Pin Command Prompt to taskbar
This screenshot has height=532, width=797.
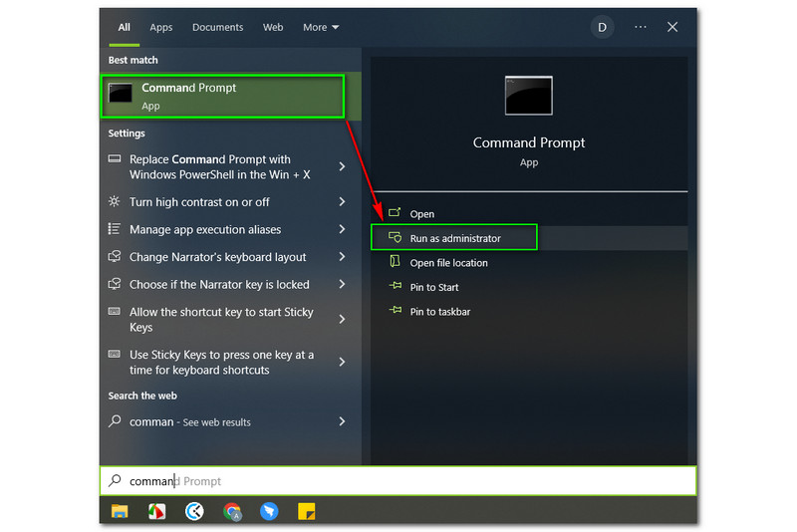point(439,312)
